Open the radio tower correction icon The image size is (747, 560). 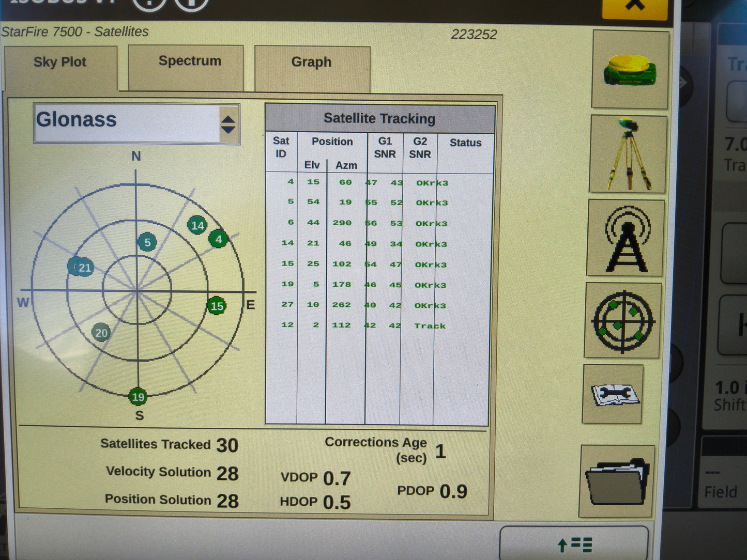(x=626, y=238)
